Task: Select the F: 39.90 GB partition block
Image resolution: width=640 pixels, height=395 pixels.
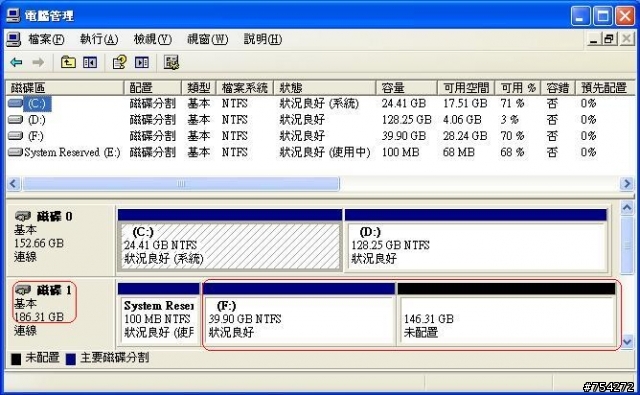Action: tap(299, 314)
